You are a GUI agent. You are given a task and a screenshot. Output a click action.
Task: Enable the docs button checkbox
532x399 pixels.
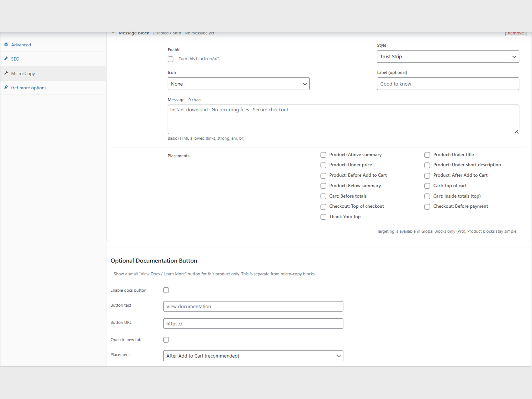coord(166,290)
